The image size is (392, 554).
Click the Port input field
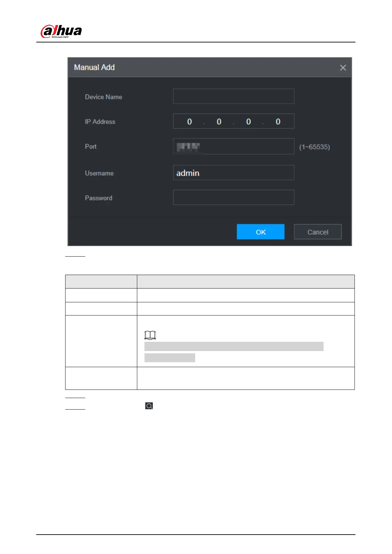pos(233,146)
